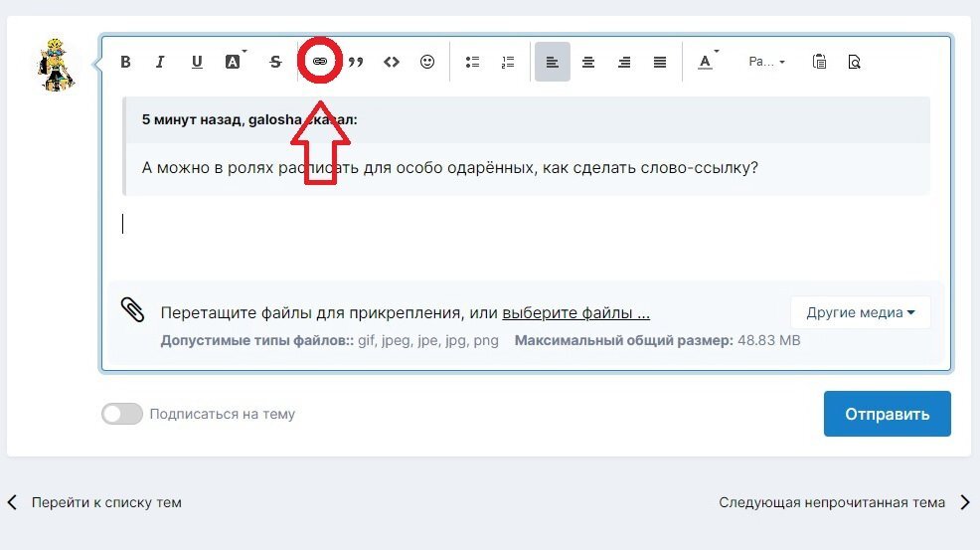
Task: Open the 'Другие медиа' dropdown
Action: coord(860,312)
